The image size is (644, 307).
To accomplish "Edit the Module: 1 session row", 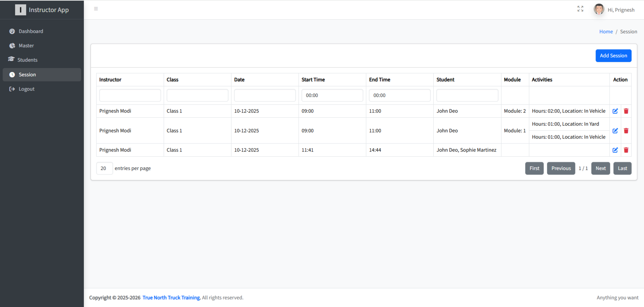I will point(615,131).
